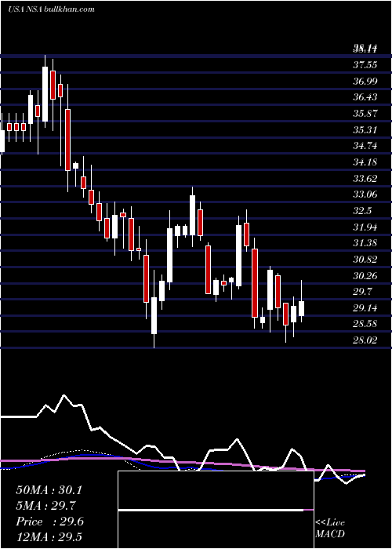Select the 32.5 price axis label
The width and height of the screenshot is (392, 549).
pos(362,211)
